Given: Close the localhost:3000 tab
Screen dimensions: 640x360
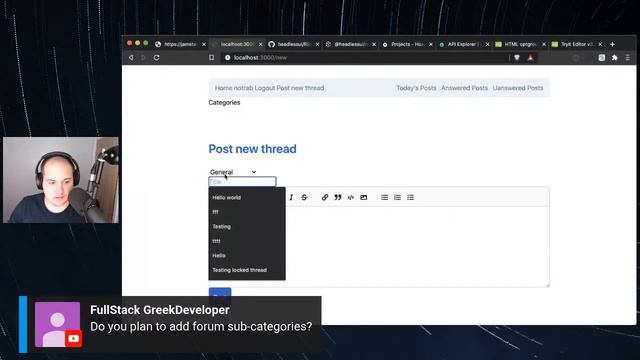Looking at the screenshot, I should 260,44.
